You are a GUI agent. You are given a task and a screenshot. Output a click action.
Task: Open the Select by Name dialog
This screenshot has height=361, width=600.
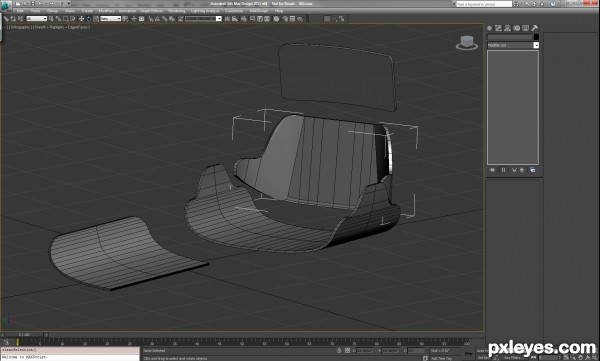58,18
